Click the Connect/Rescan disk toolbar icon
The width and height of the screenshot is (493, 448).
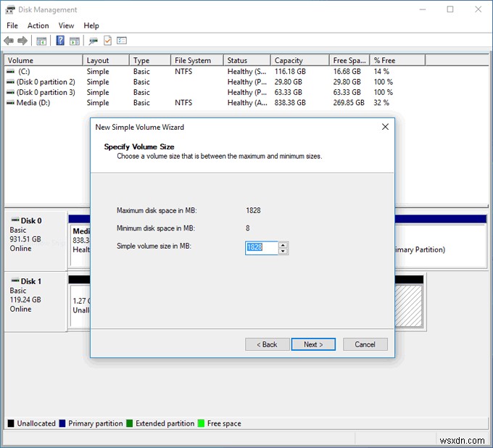(93, 41)
